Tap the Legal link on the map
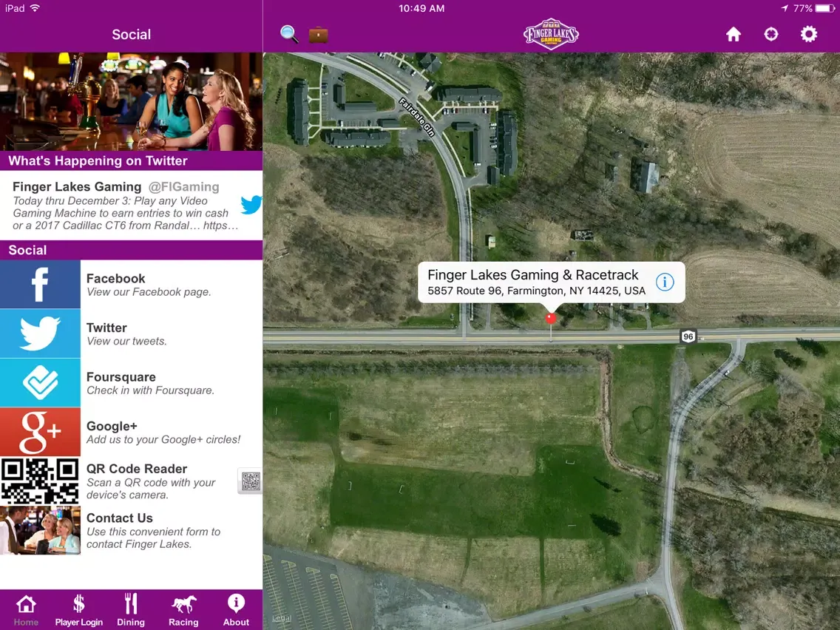 click(x=282, y=618)
